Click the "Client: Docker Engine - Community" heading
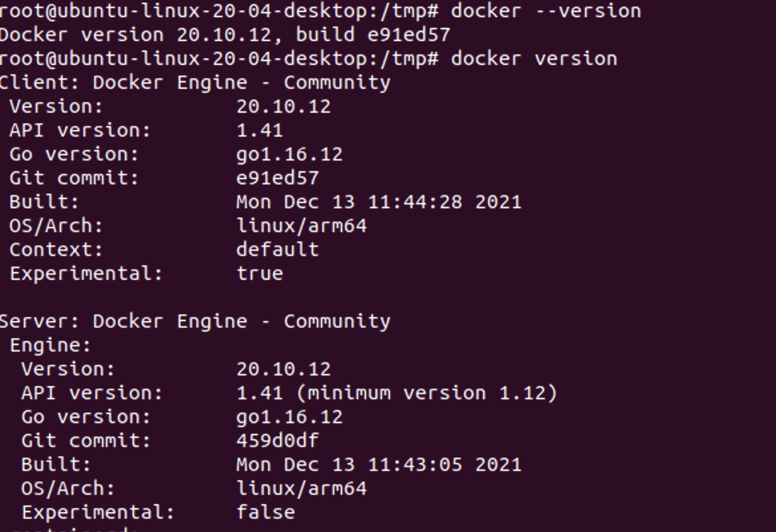The image size is (776, 532). [194, 83]
